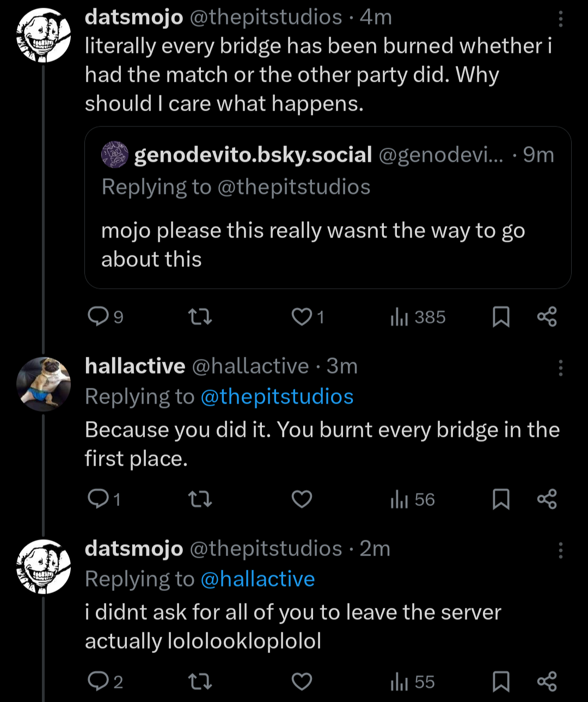This screenshot has width=588, height=702.
Task: Retweet datsmojo's top tweet
Action: tap(199, 316)
